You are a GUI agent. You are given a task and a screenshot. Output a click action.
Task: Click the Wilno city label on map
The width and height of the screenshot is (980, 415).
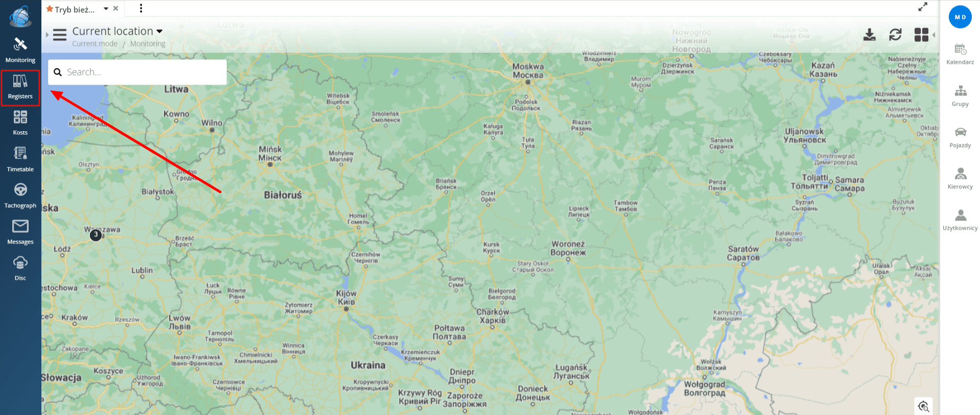pos(212,123)
